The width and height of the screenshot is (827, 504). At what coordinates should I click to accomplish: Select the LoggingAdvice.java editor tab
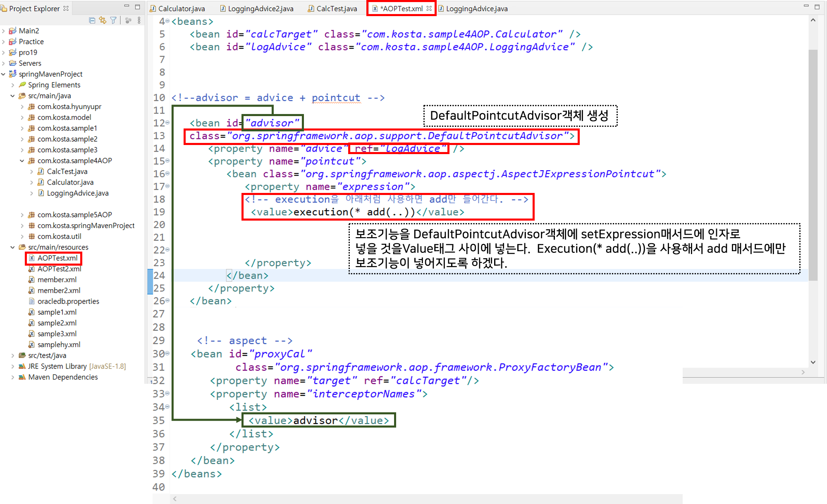pyautogui.click(x=476, y=9)
